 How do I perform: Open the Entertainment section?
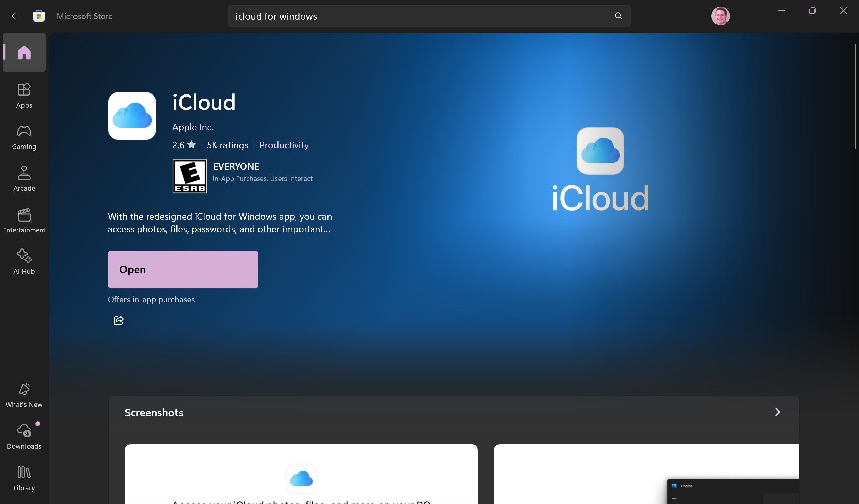[24, 219]
